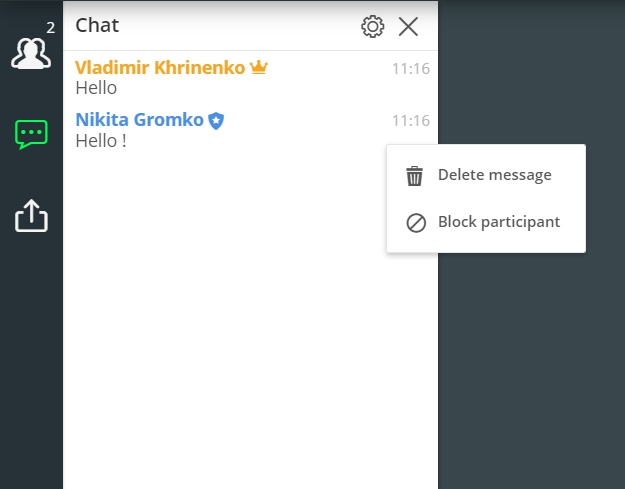Click the 11:16 timestamp on Vladimir's message

coord(411,69)
